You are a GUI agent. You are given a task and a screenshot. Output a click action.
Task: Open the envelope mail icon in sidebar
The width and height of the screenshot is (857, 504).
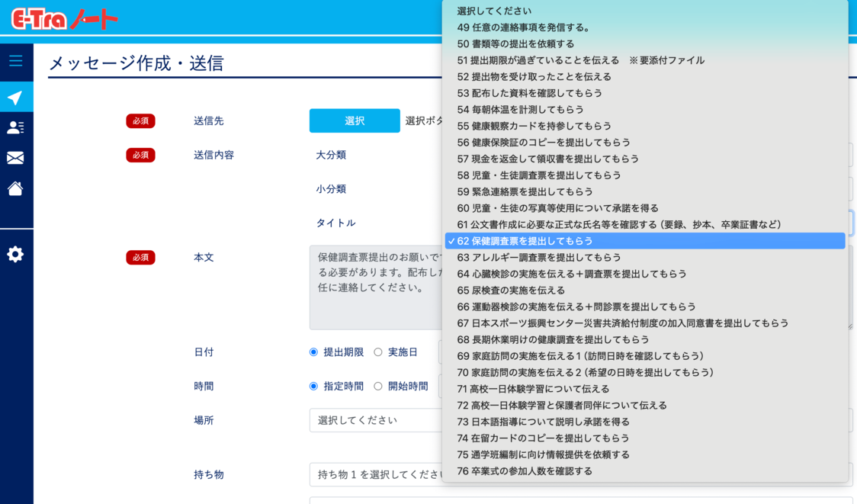pos(15,158)
